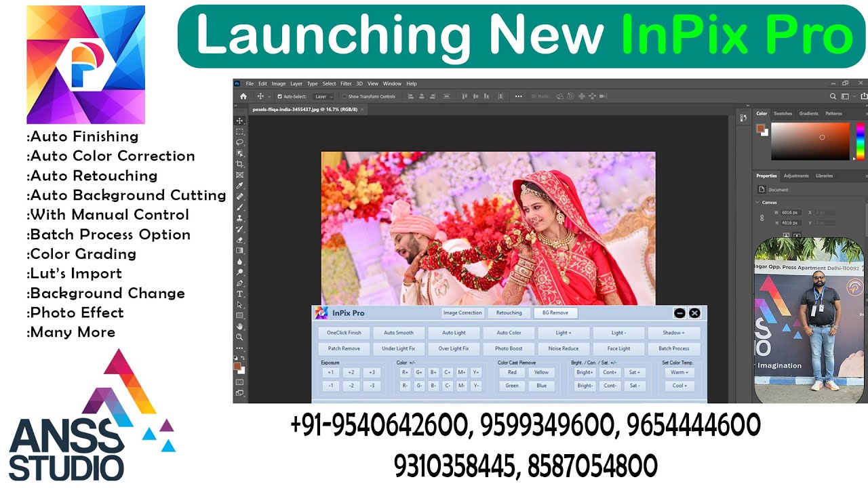This screenshot has width=868, height=488.
Task: Select the Rectangle shape tool
Action: (x=240, y=316)
